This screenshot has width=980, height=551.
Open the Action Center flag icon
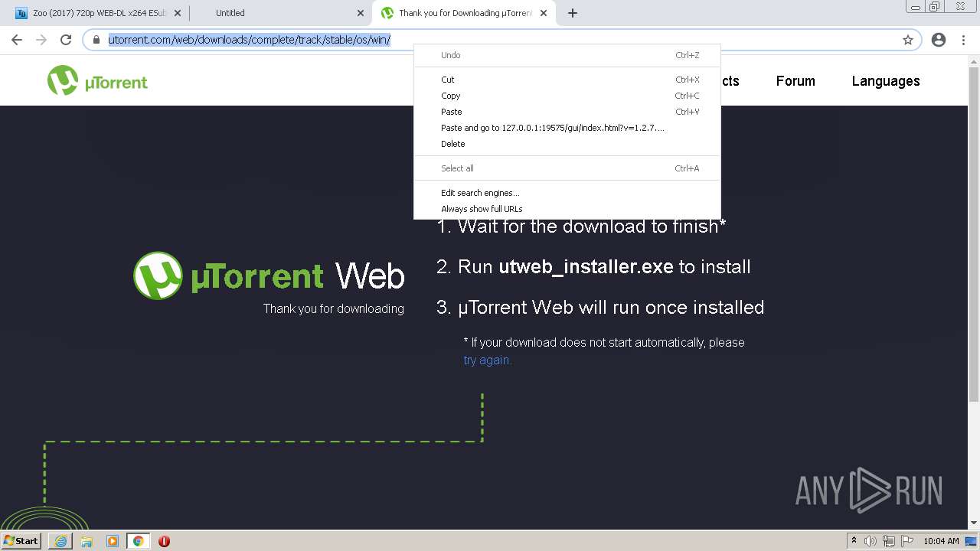[907, 541]
